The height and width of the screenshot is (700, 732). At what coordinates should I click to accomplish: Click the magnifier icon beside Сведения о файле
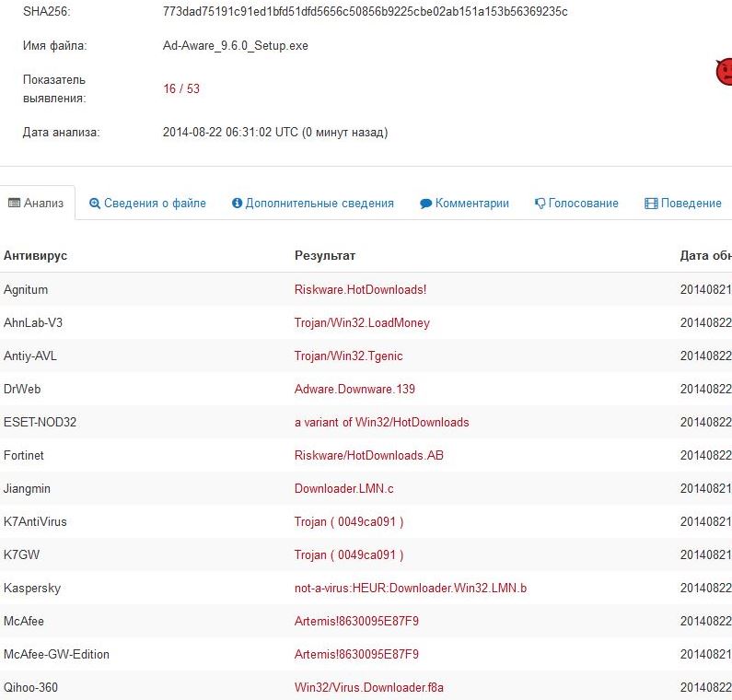(95, 204)
